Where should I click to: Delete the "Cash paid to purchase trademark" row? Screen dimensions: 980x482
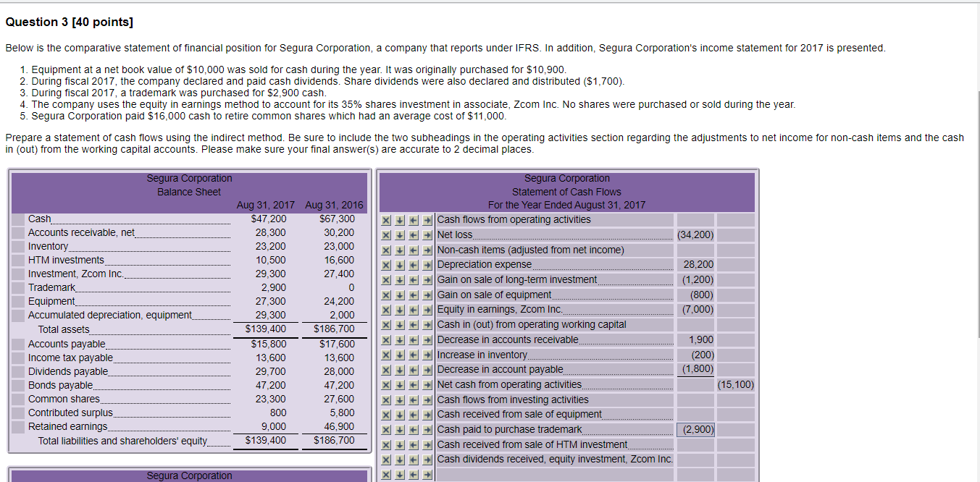click(385, 429)
